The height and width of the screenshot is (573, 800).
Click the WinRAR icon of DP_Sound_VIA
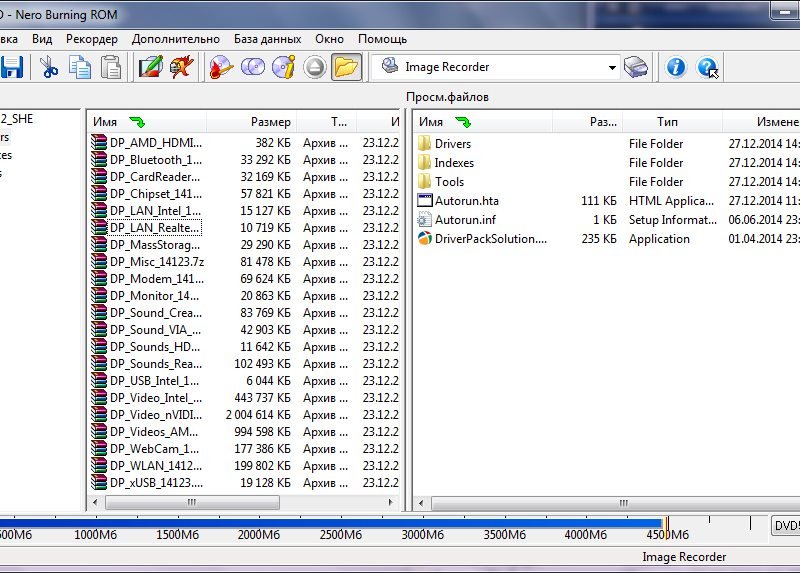[99, 330]
